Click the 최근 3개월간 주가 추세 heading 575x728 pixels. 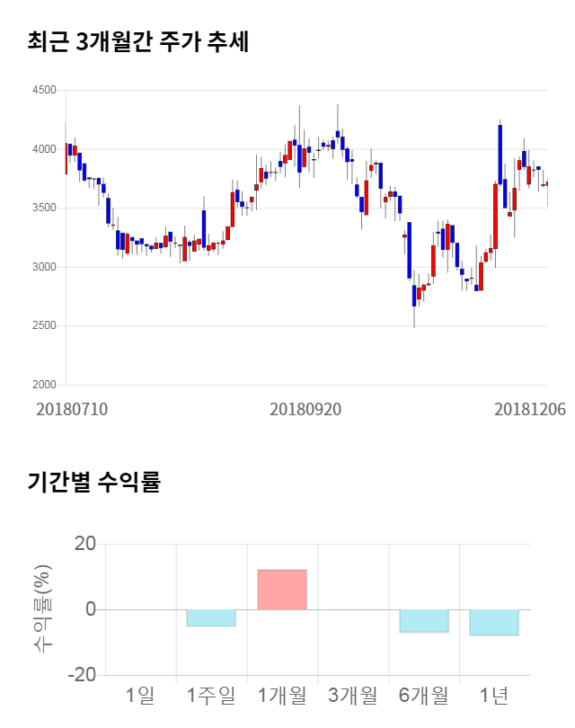tap(137, 42)
